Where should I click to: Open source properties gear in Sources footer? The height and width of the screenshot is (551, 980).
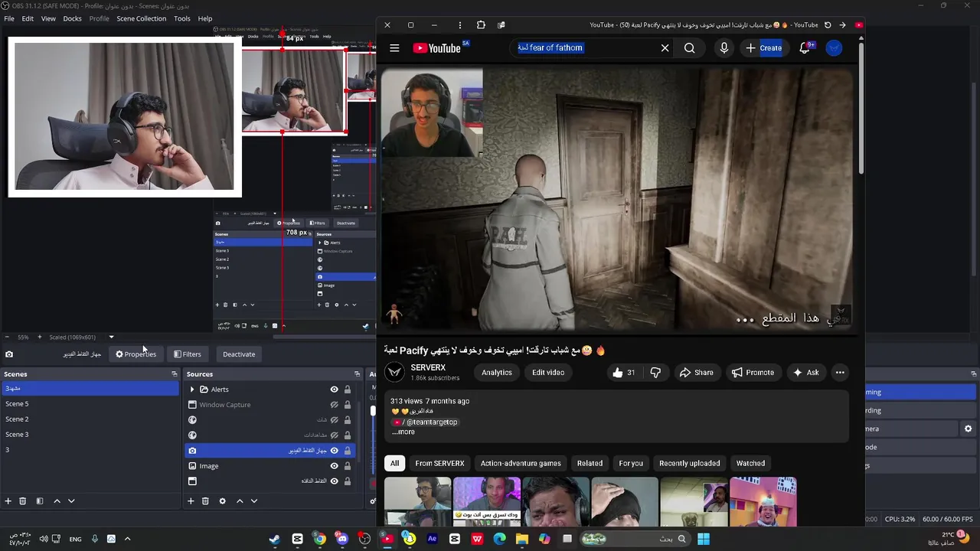(x=222, y=501)
